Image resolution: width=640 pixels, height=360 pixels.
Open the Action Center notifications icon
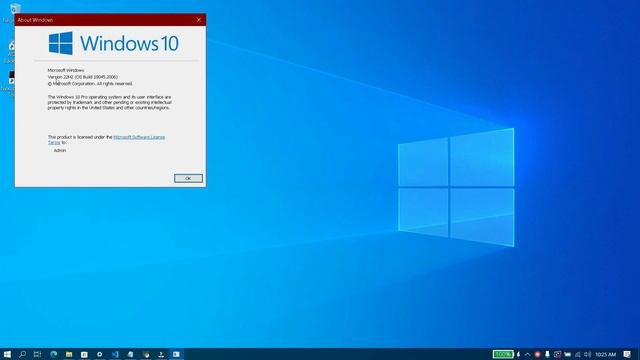(x=627, y=354)
